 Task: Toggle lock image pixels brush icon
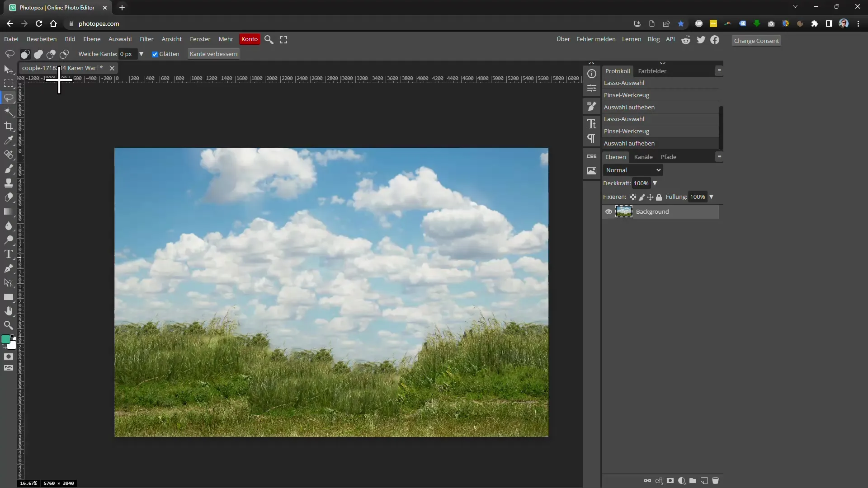(642, 197)
